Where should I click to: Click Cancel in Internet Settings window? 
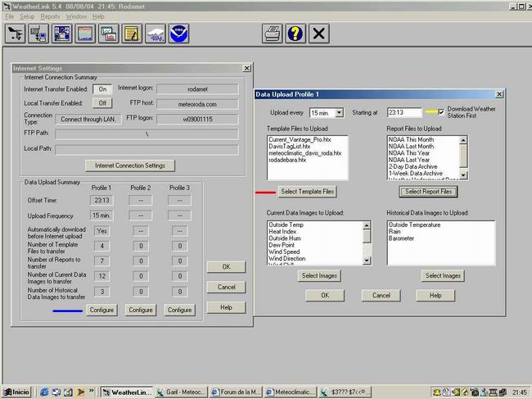tap(226, 287)
